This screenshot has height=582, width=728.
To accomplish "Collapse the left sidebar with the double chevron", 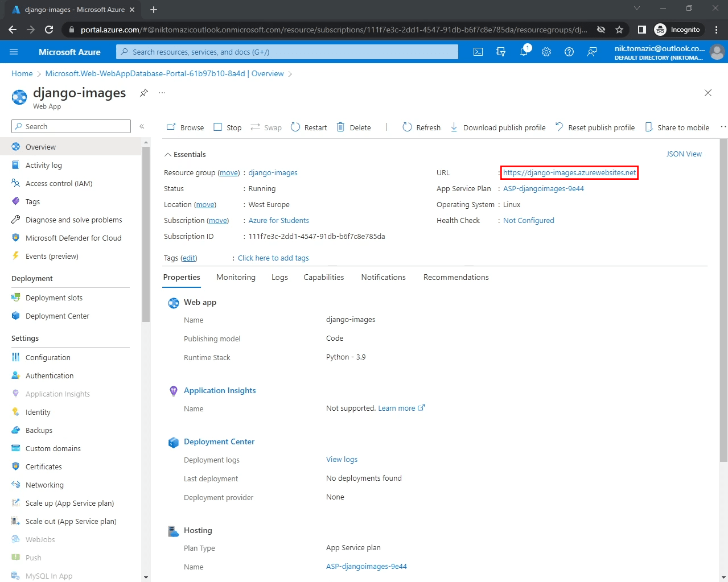I will point(142,126).
